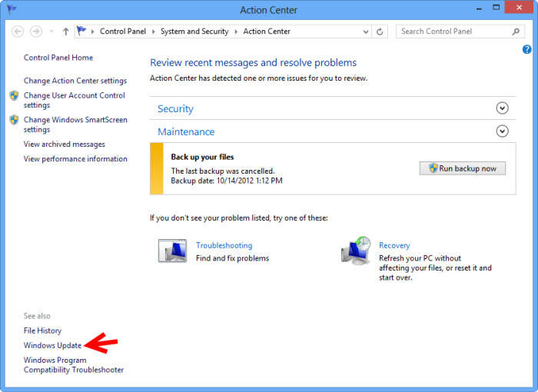Click the Action Center flag in title bar

click(12, 9)
